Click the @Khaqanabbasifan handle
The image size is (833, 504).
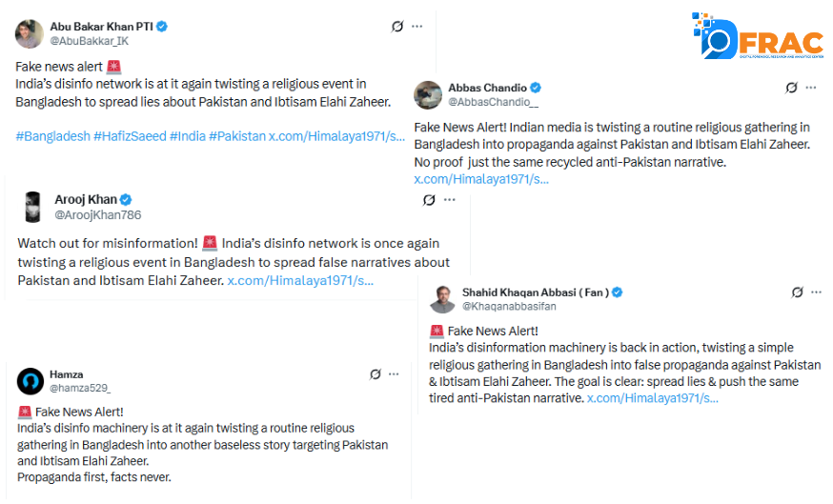tap(509, 307)
